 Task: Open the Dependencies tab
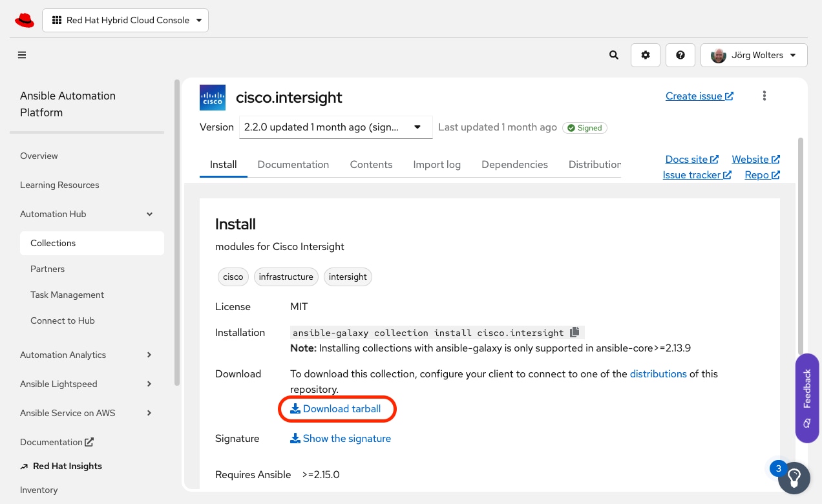pyautogui.click(x=514, y=165)
